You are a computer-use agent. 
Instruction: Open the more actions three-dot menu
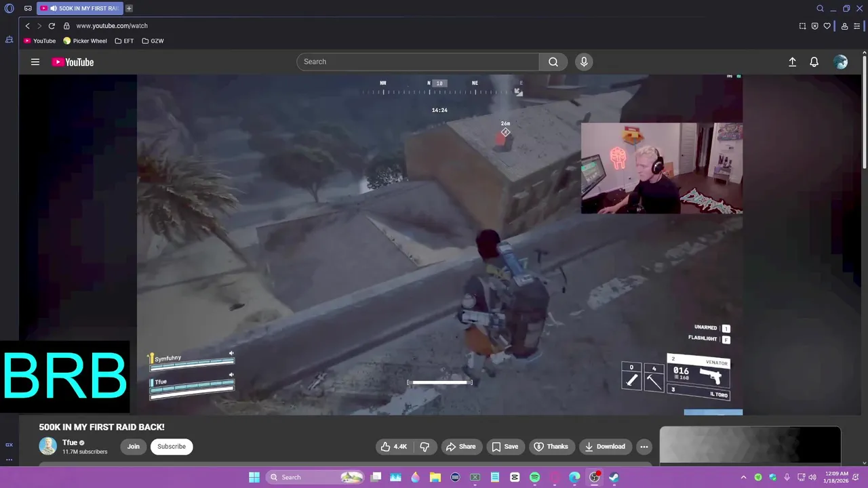644,447
